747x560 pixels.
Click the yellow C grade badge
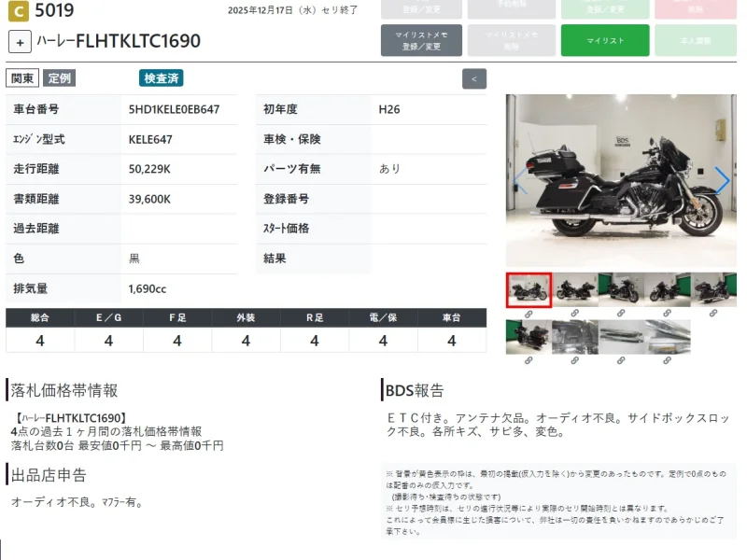pos(19,11)
